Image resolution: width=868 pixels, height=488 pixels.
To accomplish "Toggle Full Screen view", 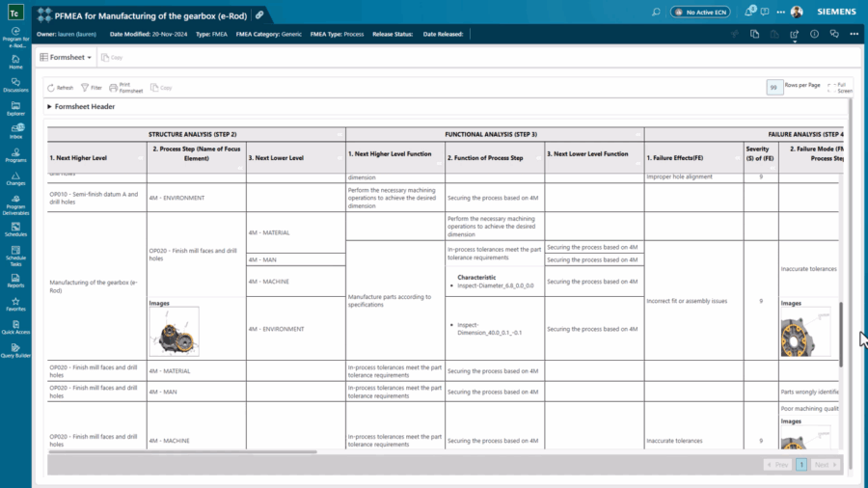I will pyautogui.click(x=840, y=88).
